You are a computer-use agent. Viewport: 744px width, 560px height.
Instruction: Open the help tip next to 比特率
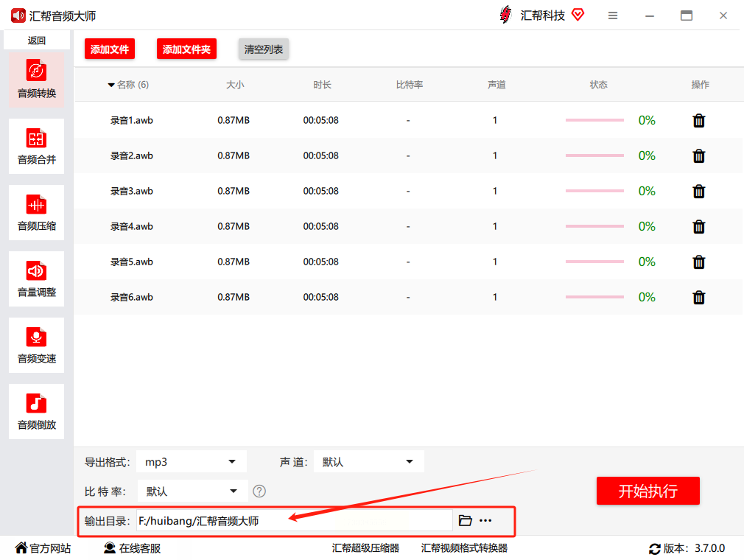(x=259, y=491)
